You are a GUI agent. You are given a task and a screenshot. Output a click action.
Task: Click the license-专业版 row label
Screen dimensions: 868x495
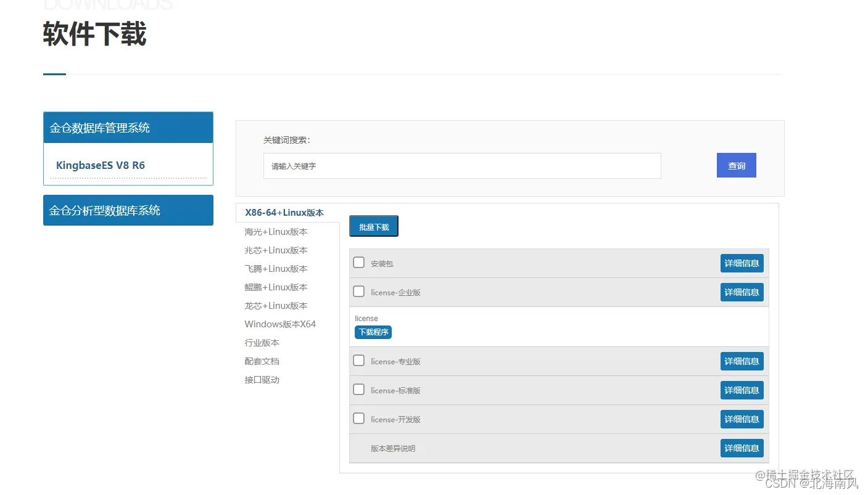click(x=395, y=362)
